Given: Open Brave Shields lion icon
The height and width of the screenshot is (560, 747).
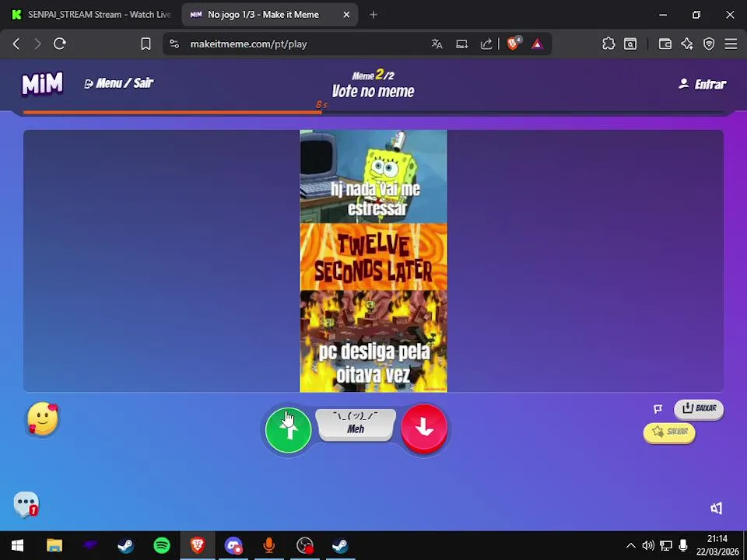Looking at the screenshot, I should click(514, 44).
